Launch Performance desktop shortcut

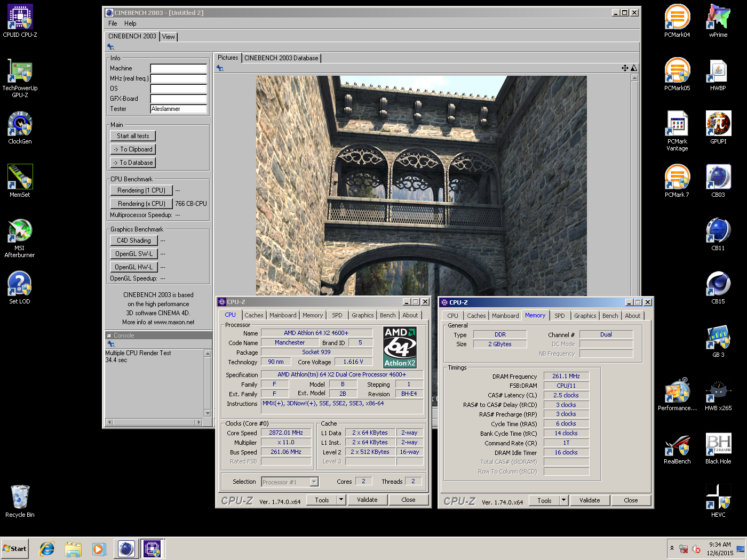677,395
